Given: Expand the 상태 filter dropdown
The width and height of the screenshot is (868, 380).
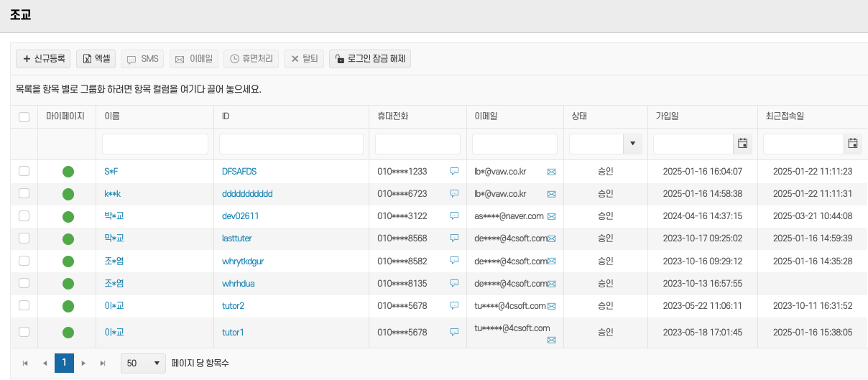Looking at the screenshot, I should (632, 144).
